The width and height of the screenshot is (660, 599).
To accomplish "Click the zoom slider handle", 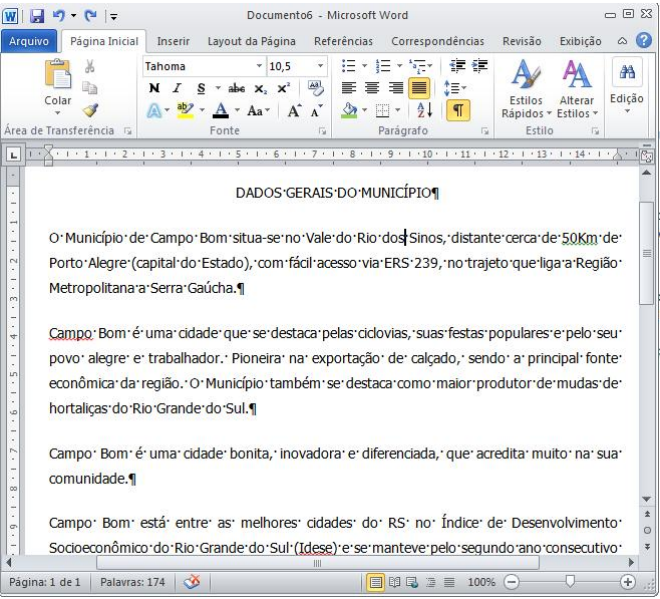I will 570,582.
